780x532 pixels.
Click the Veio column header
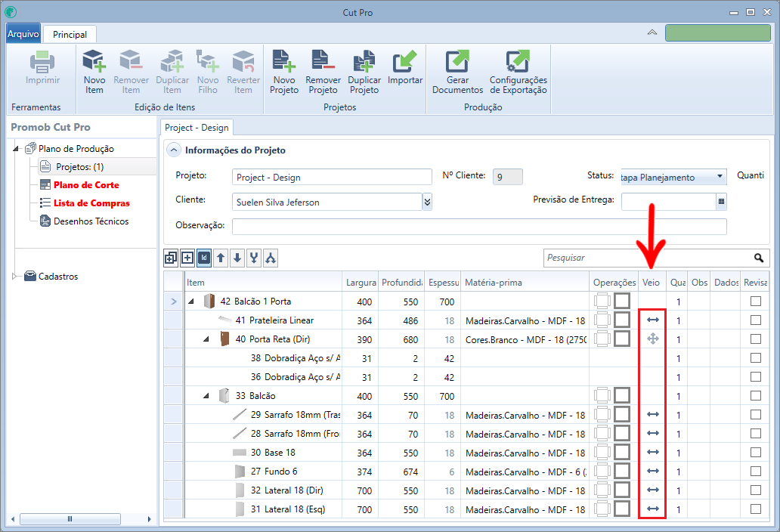(653, 283)
